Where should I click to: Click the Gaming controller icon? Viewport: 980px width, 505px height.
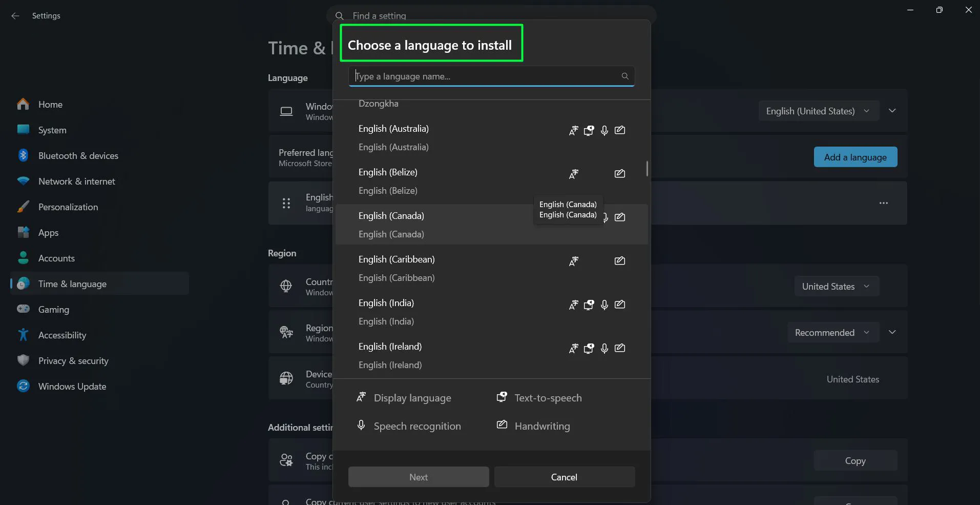(23, 309)
